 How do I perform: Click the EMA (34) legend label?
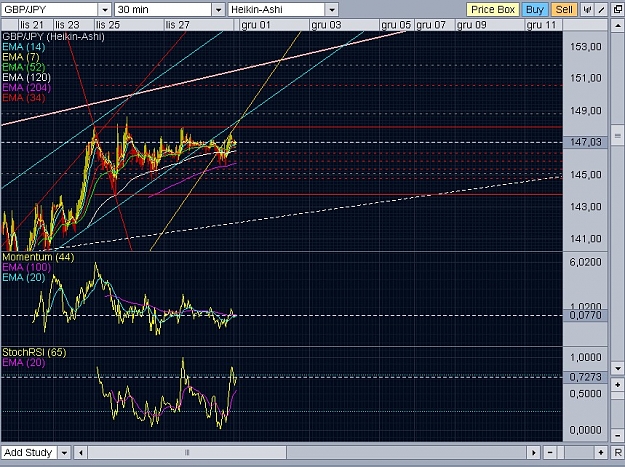[x=24, y=98]
